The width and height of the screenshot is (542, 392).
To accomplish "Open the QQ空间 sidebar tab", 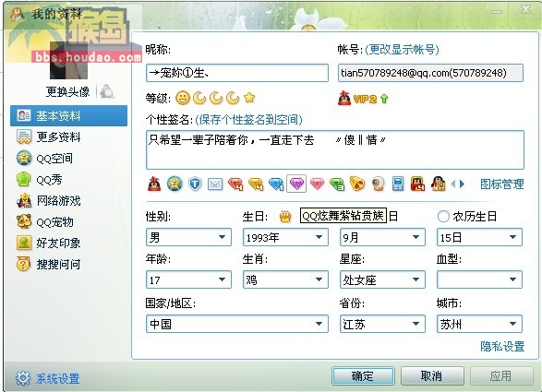I will (x=68, y=158).
